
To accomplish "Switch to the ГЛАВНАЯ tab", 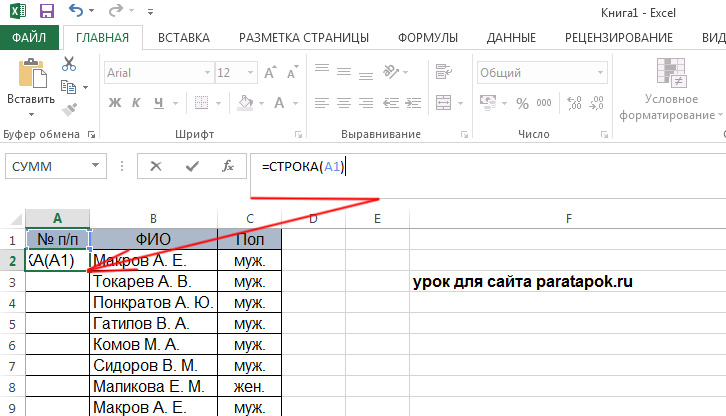I will click(x=102, y=38).
